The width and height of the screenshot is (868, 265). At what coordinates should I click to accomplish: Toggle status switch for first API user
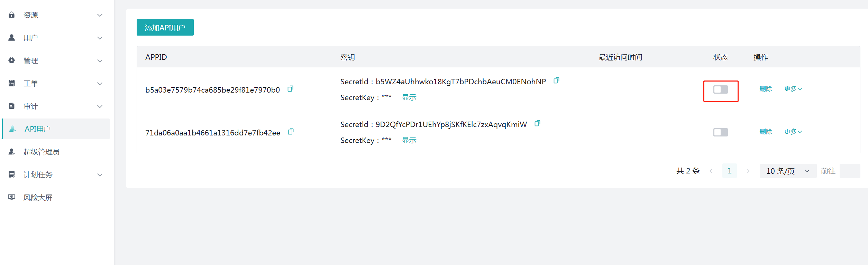point(720,90)
